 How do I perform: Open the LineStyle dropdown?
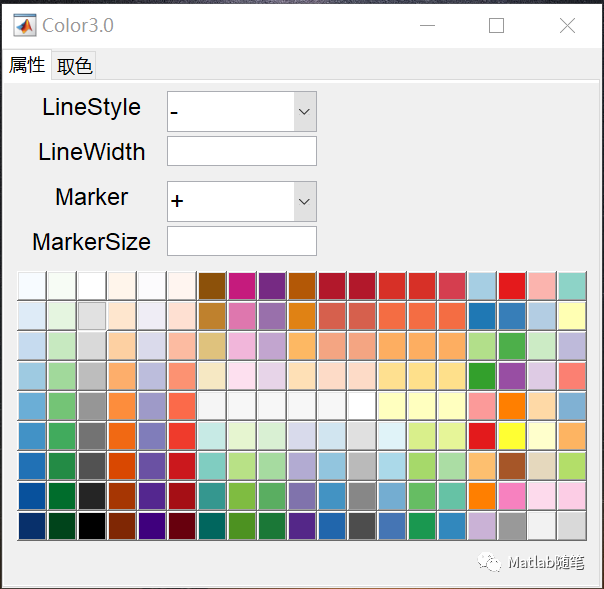[305, 111]
